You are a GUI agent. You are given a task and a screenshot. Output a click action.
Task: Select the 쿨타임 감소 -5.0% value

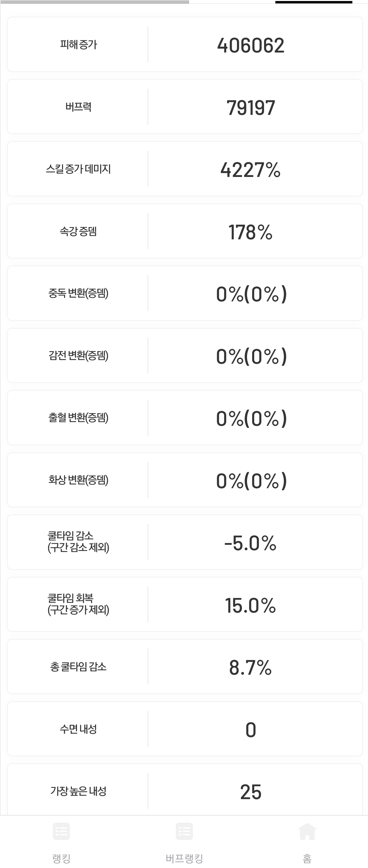point(250,543)
